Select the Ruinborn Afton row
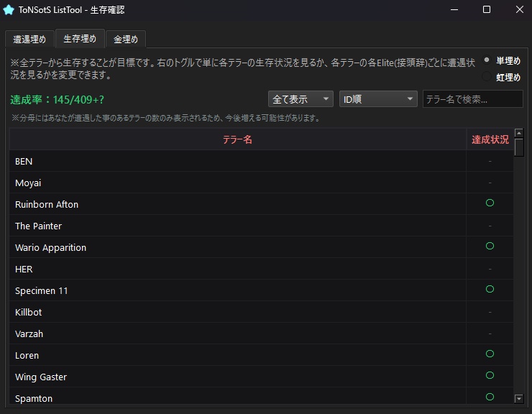Image resolution: width=532 pixels, height=414 pixels. tap(261, 204)
